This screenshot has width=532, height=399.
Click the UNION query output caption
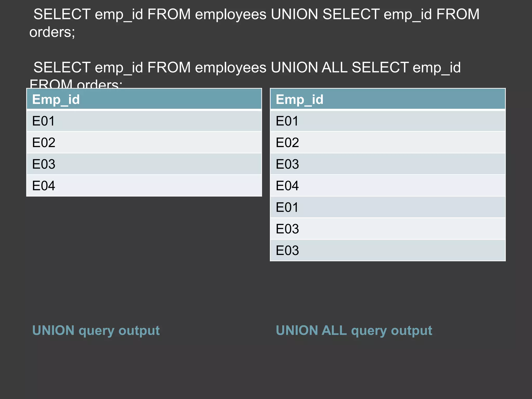pos(96,331)
